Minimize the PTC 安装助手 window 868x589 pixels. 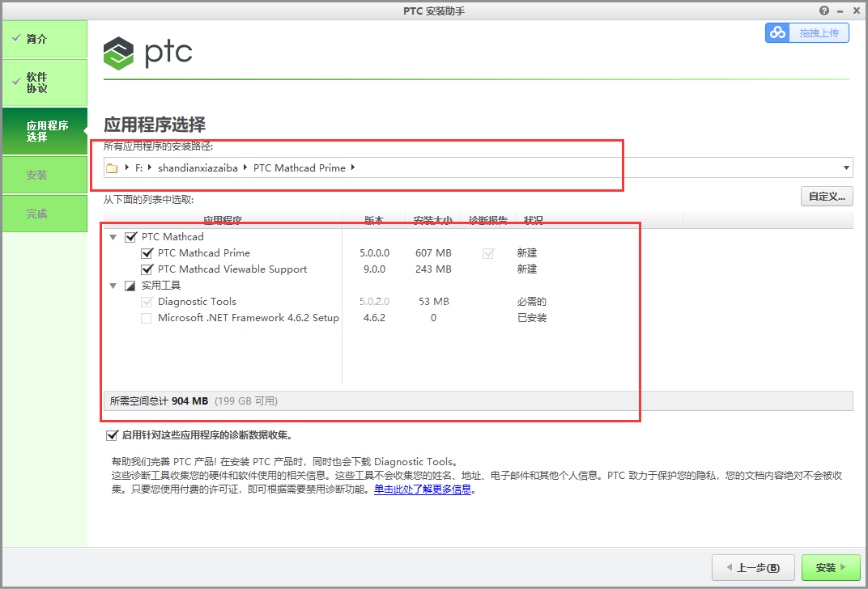pos(840,11)
